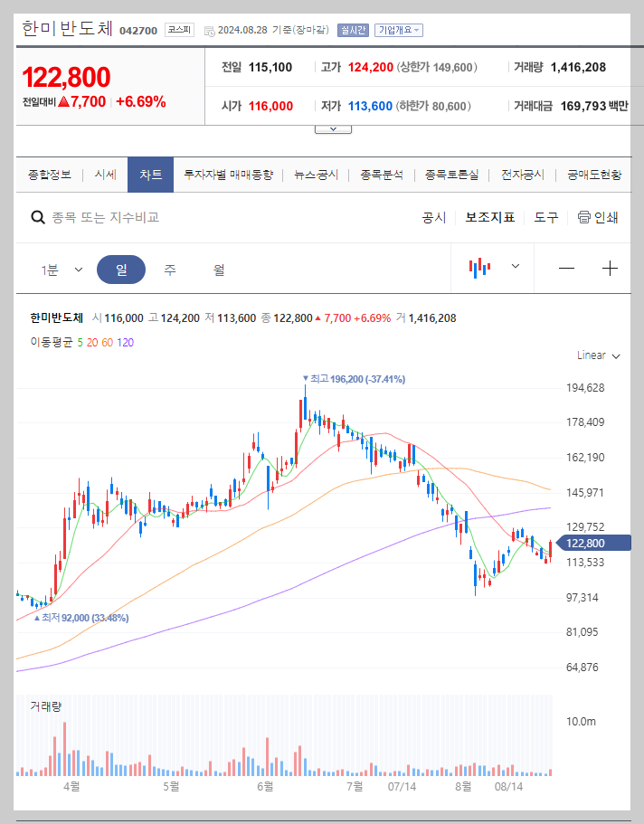Open the 1분 time interval dropdown
Image resolution: width=644 pixels, height=824 pixels.
(59, 269)
